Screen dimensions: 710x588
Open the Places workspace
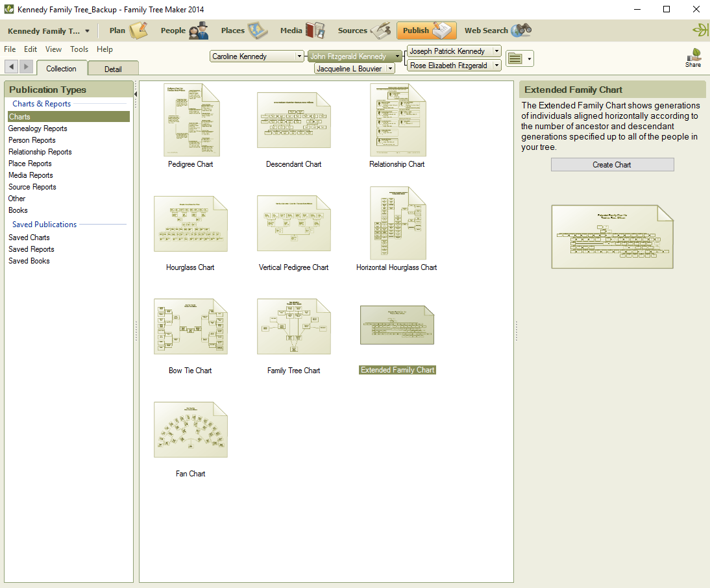click(244, 31)
